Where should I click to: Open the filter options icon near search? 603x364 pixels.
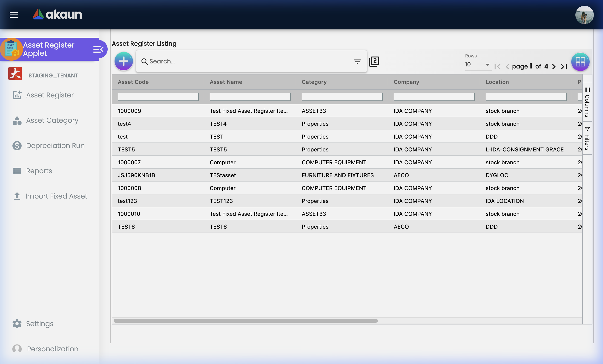tap(357, 62)
